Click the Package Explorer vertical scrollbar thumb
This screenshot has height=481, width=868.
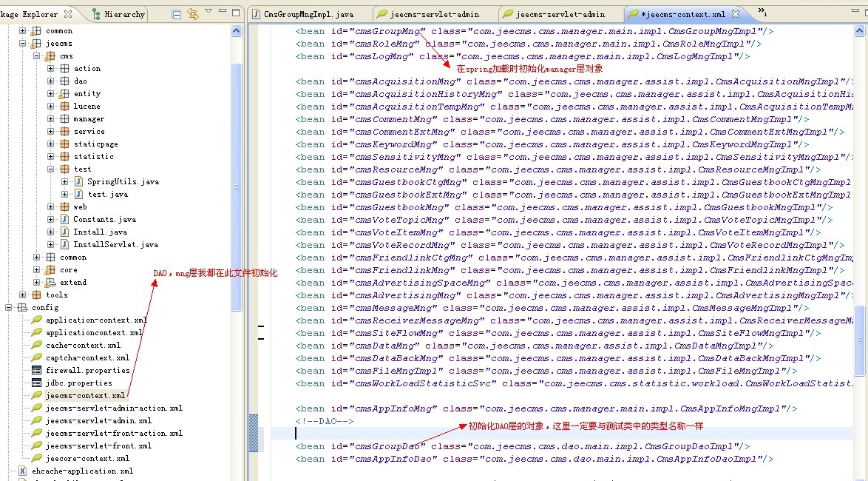pyautogui.click(x=237, y=187)
